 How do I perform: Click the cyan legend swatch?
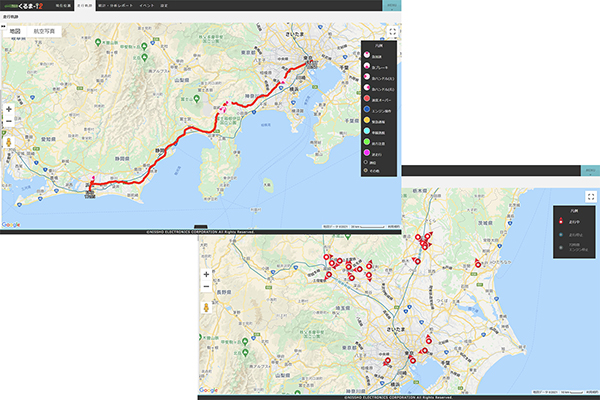click(x=367, y=131)
